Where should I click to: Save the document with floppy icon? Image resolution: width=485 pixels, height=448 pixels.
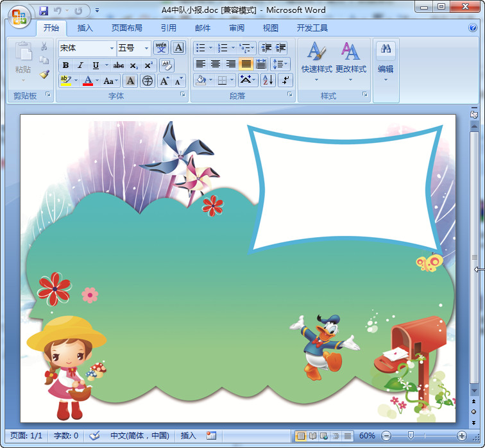click(44, 11)
